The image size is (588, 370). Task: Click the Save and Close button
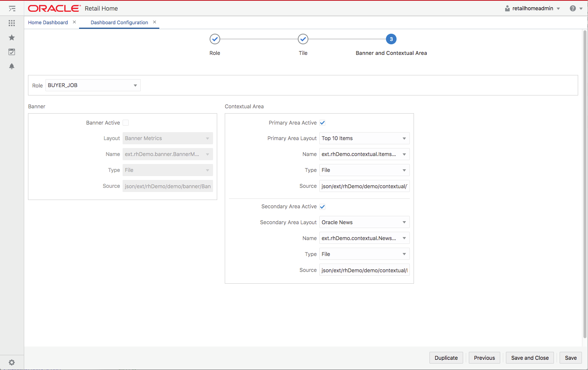(530, 358)
